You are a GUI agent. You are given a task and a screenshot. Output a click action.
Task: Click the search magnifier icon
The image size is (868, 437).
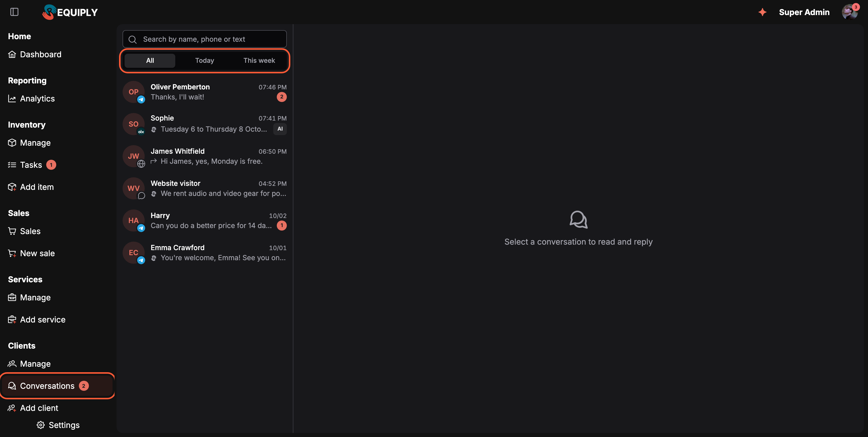tap(133, 39)
